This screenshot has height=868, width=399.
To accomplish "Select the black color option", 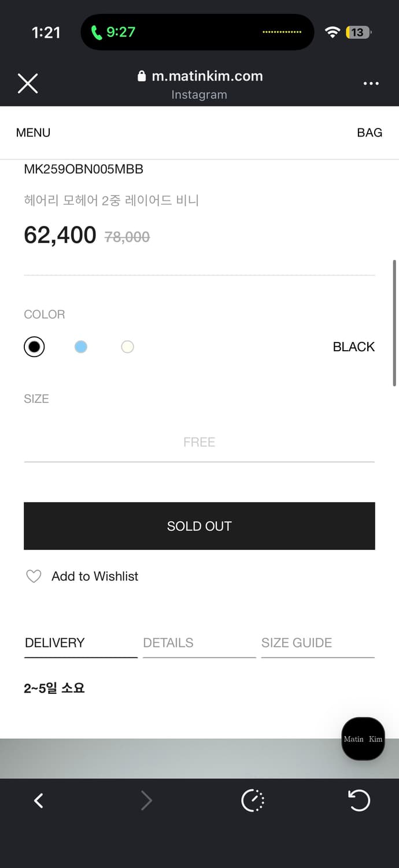I will coord(34,347).
